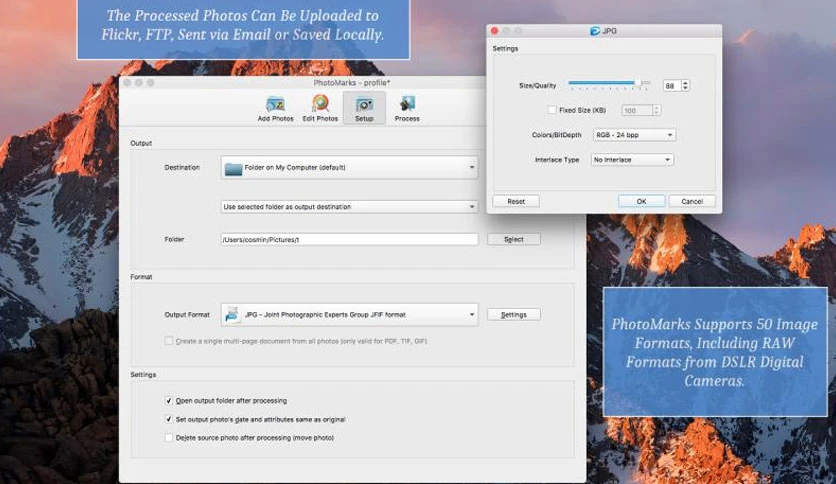Check Create a single multi-page document option
This screenshot has height=484, width=836.
[x=168, y=341]
